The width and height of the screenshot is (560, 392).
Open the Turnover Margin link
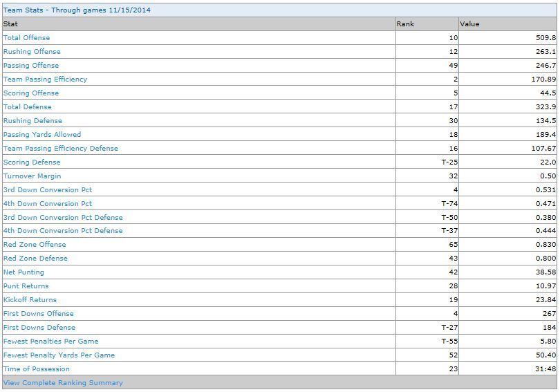[32, 176]
